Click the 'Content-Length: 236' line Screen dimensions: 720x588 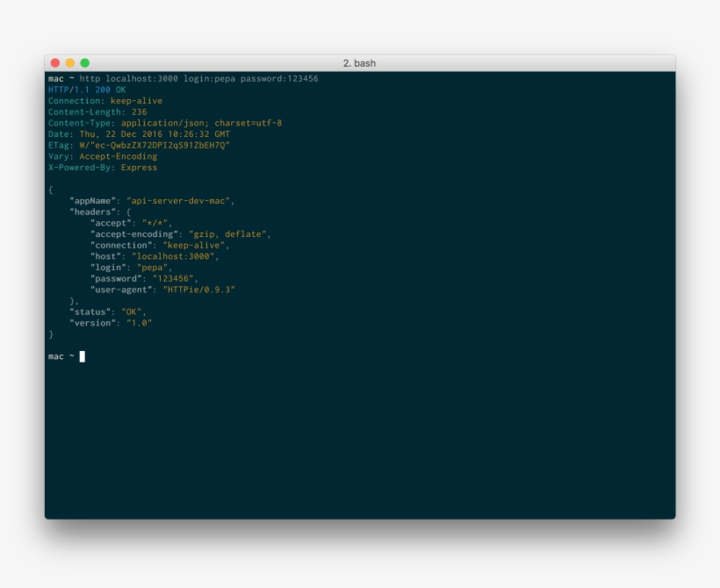pos(97,112)
